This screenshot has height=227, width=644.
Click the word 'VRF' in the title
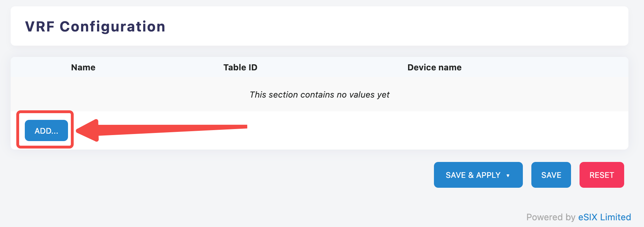coord(39,27)
